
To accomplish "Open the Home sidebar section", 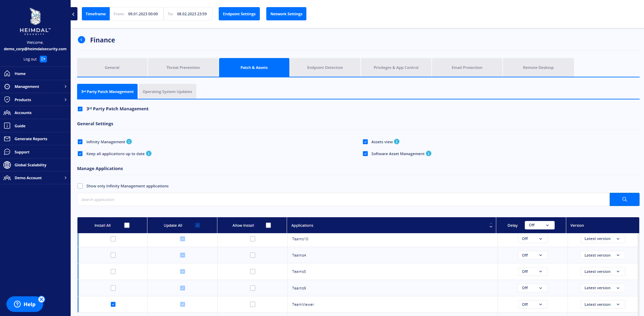I will [20, 73].
